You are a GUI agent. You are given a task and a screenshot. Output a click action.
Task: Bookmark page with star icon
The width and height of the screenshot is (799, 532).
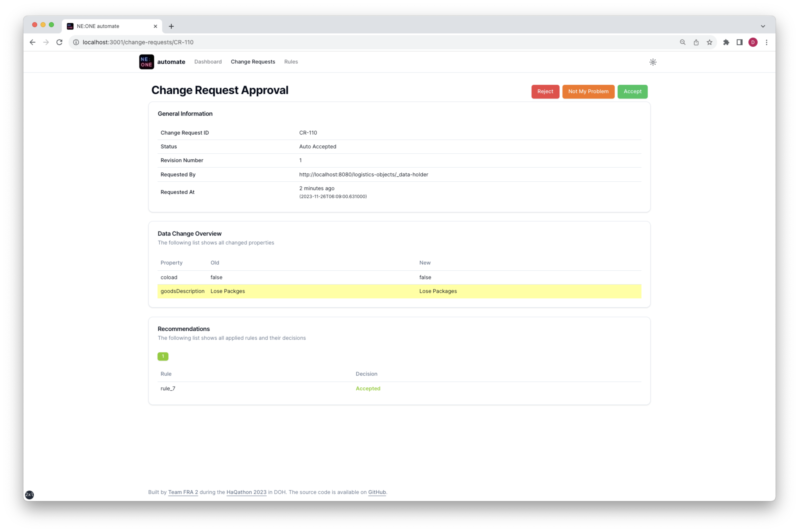coord(709,42)
